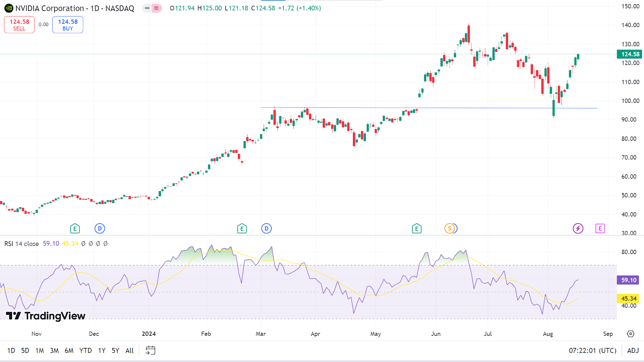Click the purple lightning bolt event icon
This screenshot has height=362, width=644.
578,229
